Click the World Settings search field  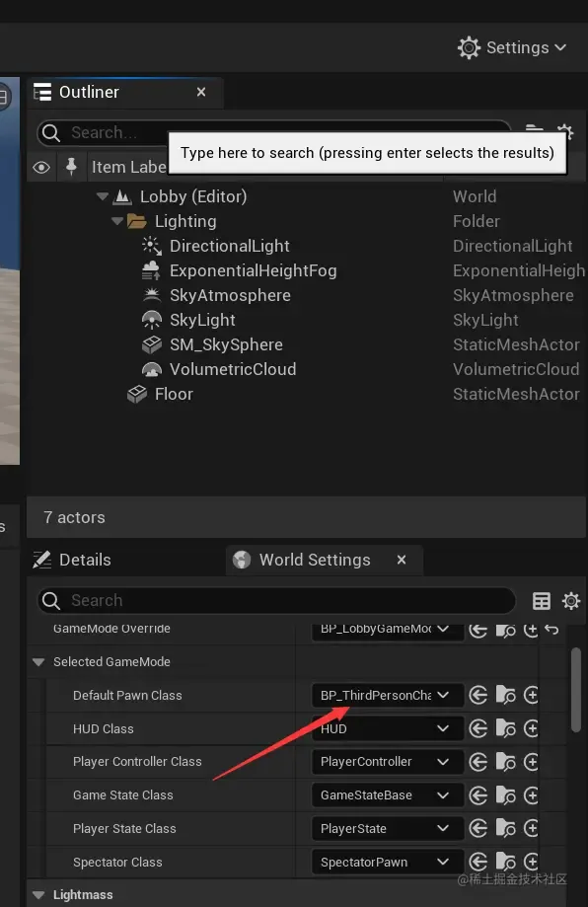tap(276, 600)
